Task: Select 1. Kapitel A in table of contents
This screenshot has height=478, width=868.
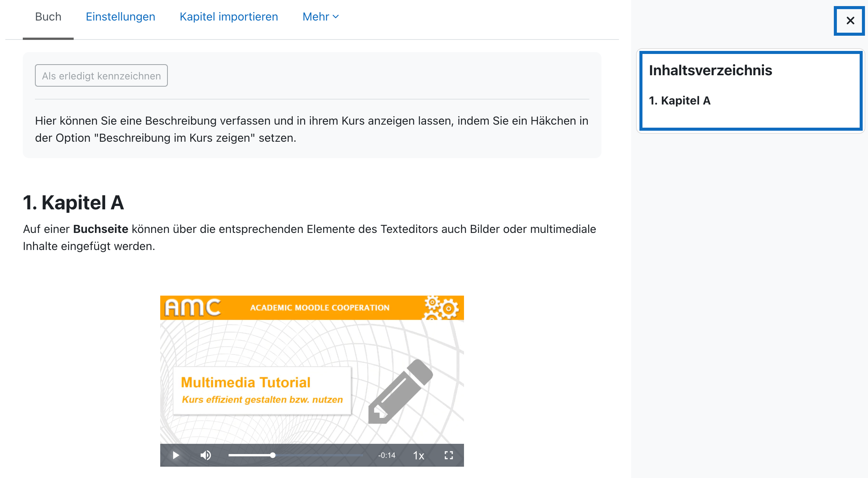Action: [680, 101]
